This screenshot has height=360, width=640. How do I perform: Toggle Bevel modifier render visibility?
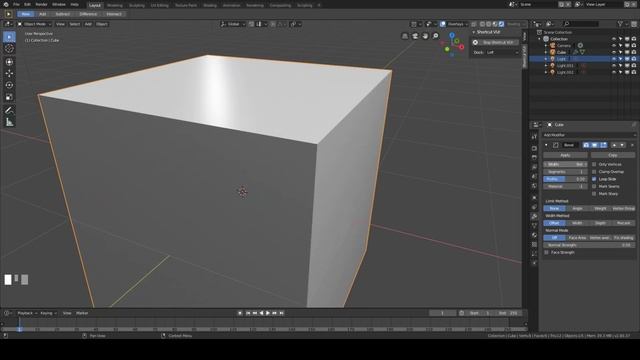pos(586,145)
